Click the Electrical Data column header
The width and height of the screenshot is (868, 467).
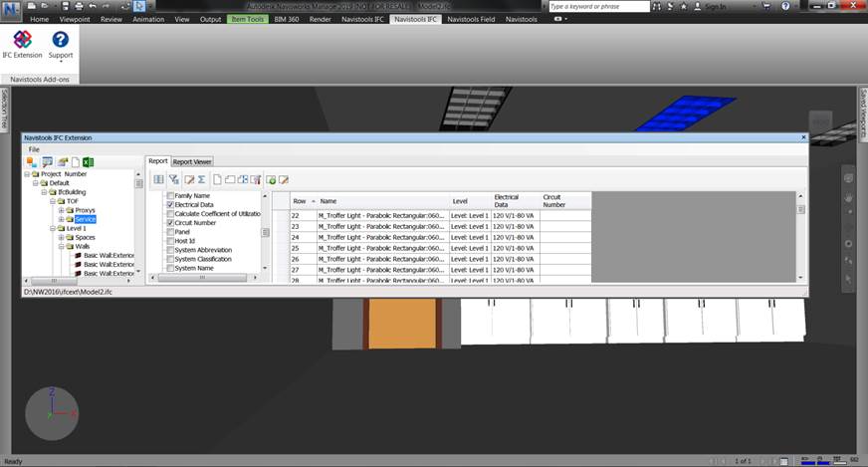point(515,201)
